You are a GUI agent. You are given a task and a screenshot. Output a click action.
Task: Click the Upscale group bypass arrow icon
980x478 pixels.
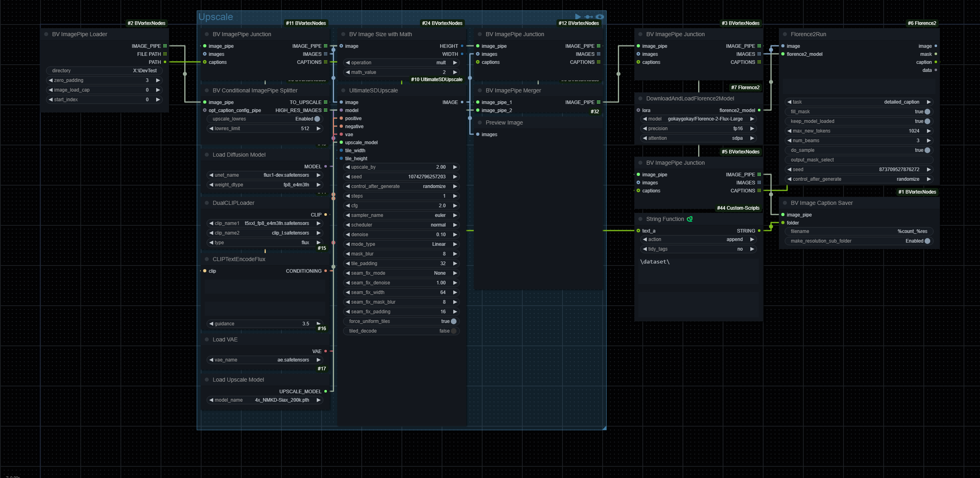click(x=589, y=16)
